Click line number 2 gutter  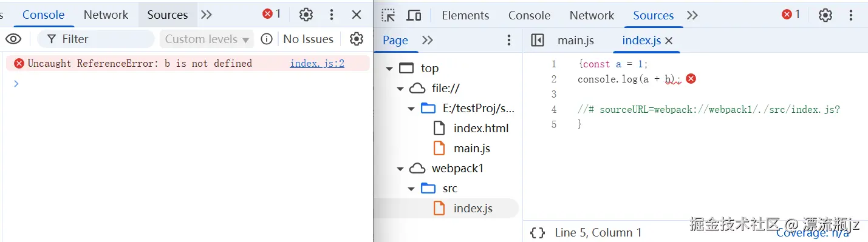click(x=553, y=79)
